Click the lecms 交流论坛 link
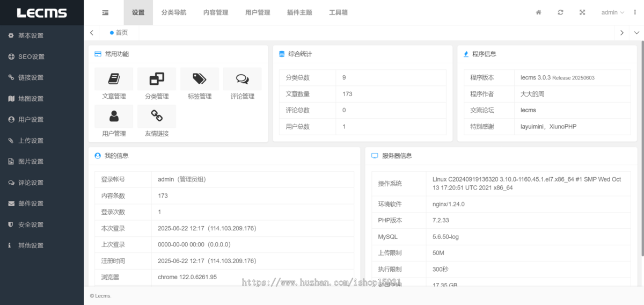644x305 pixels. pyautogui.click(x=528, y=110)
